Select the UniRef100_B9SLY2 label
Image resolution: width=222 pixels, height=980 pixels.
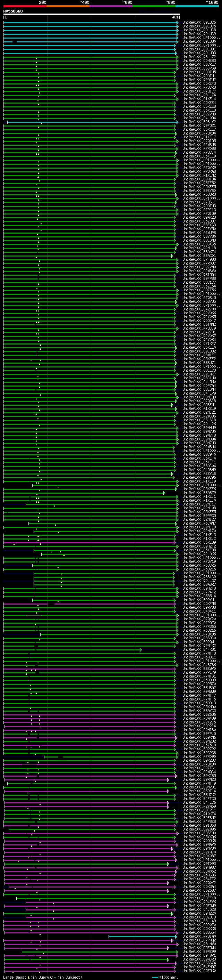[199, 122]
